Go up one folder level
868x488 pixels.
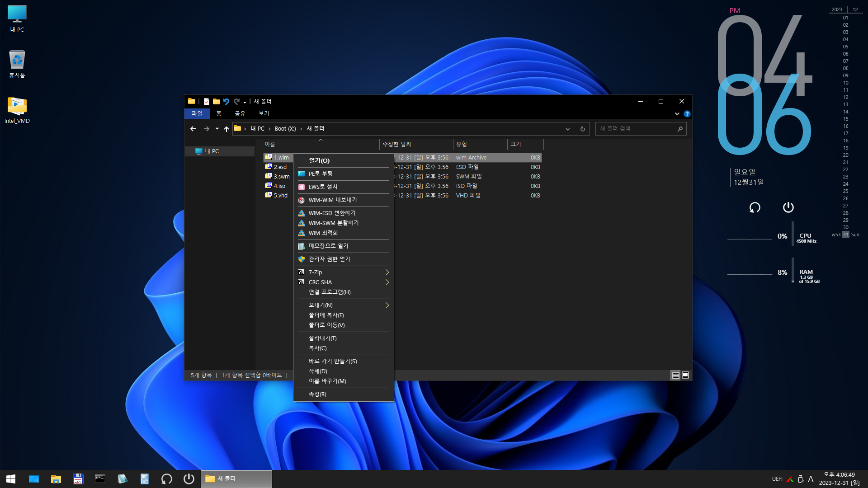pos(226,129)
